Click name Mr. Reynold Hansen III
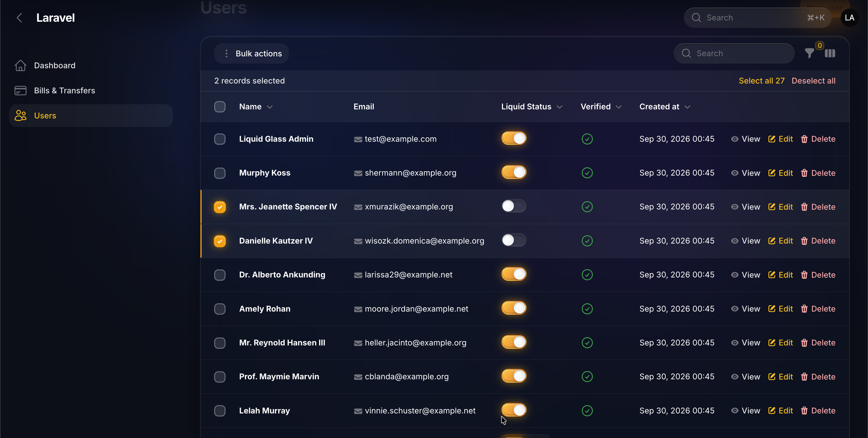Image resolution: width=868 pixels, height=438 pixels. coord(282,343)
